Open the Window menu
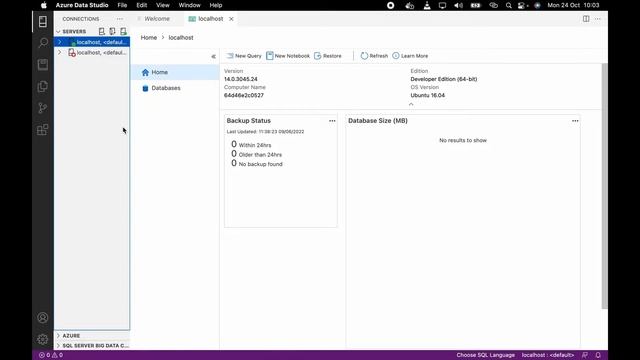The width and height of the screenshot is (640, 360). [x=189, y=5]
